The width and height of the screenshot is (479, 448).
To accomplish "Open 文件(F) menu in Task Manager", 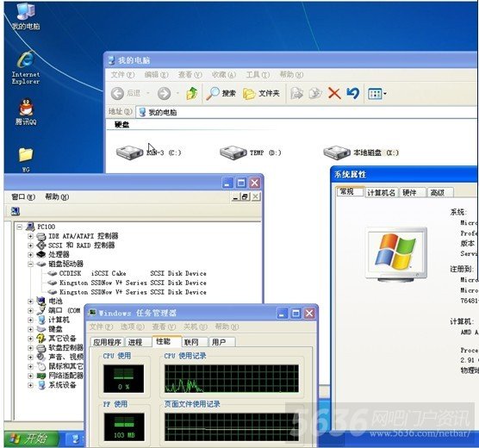I will tap(101, 327).
